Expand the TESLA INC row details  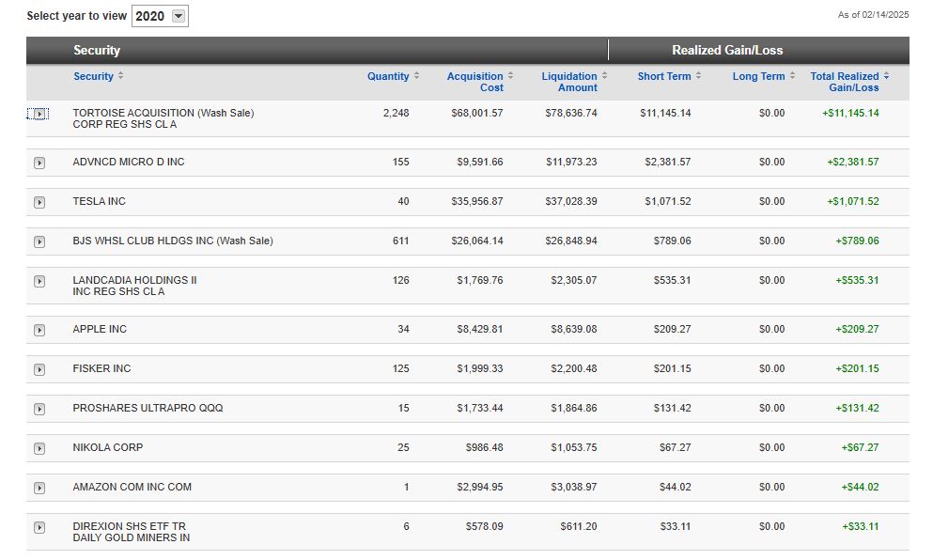pos(39,202)
